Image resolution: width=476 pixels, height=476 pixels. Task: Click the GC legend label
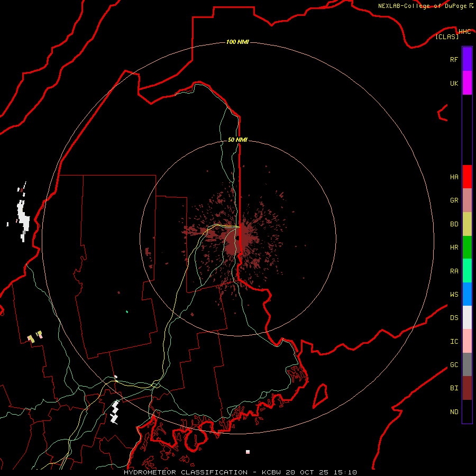(x=454, y=365)
